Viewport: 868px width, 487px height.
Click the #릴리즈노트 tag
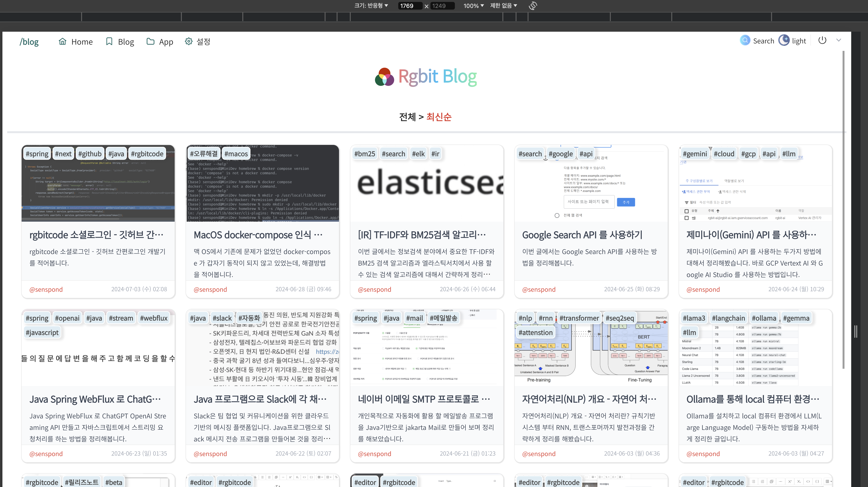82,482
